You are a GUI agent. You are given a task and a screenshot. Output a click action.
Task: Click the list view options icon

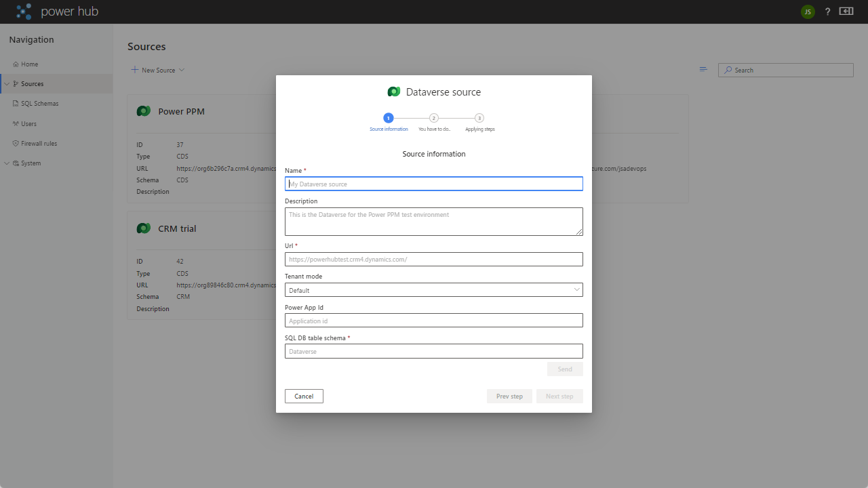click(703, 70)
